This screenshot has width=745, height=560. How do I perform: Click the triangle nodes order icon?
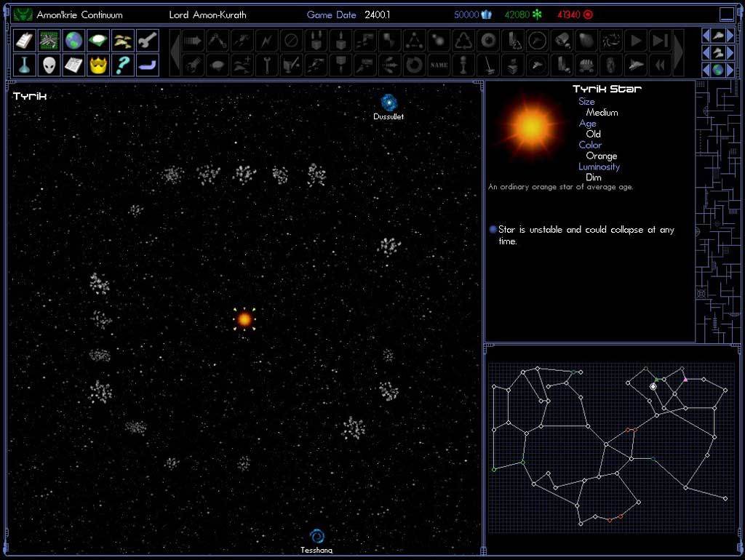pyautogui.click(x=414, y=41)
